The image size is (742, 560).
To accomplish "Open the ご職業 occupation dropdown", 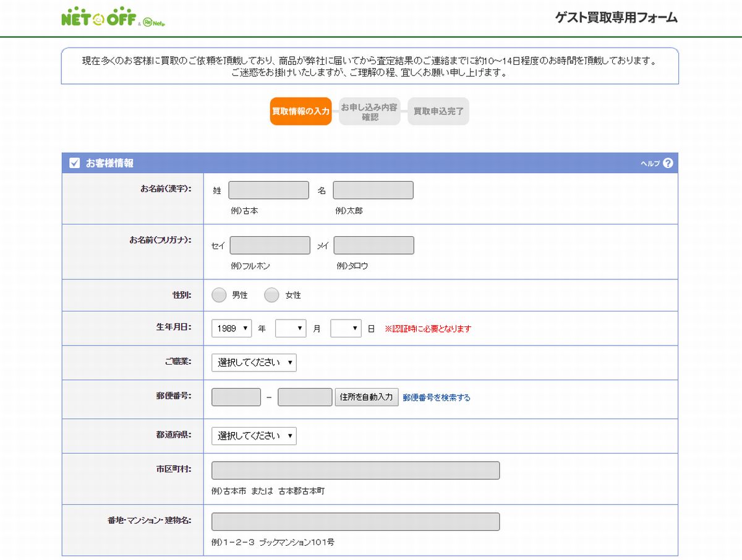I will [254, 363].
